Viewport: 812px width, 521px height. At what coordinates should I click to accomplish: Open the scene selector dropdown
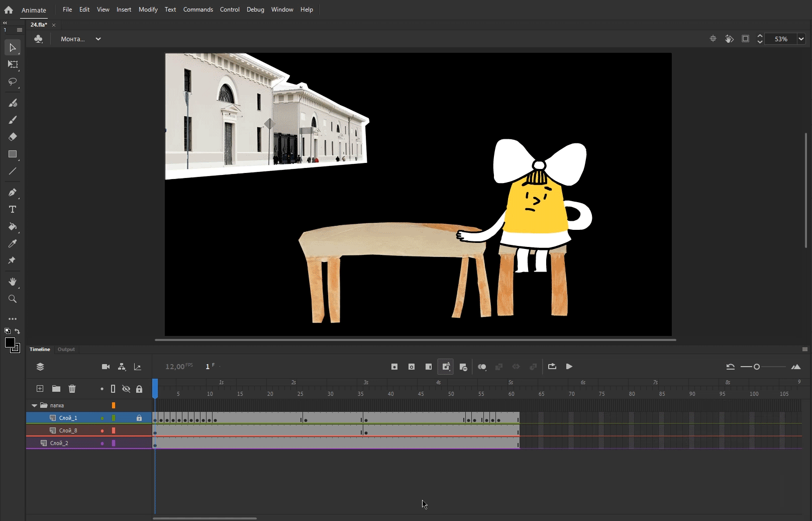[x=98, y=39]
